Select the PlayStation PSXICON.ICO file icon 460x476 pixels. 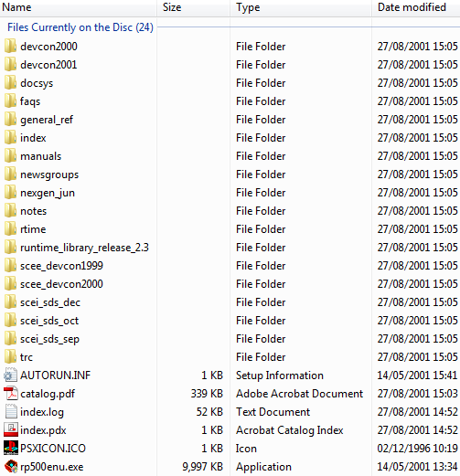pyautogui.click(x=11, y=448)
